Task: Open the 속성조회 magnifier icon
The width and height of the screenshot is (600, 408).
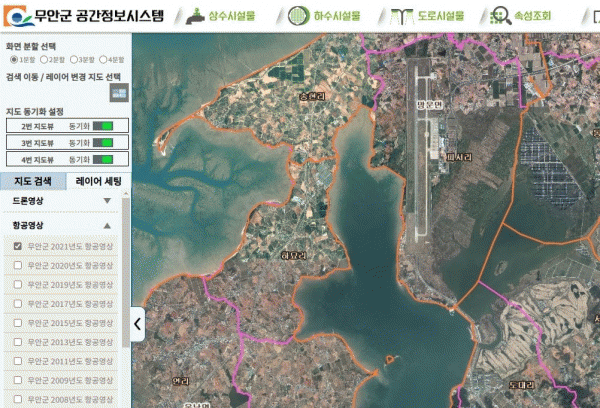Action: pos(502,16)
